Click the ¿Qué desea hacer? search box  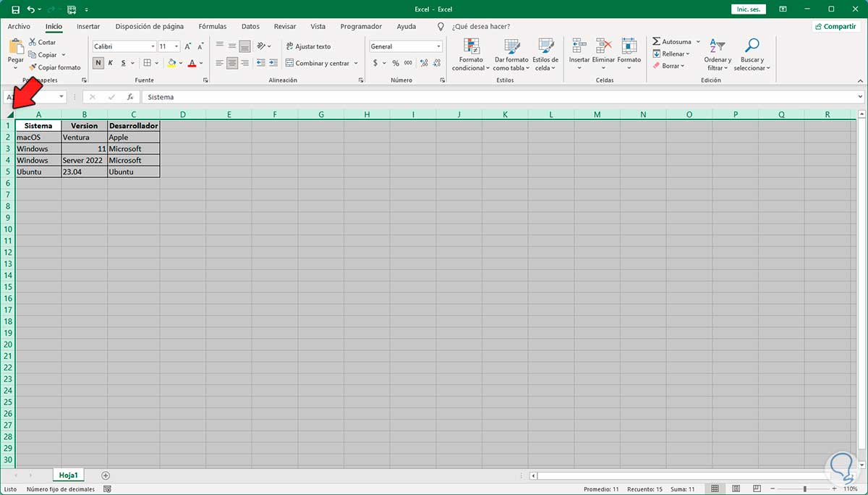point(480,26)
